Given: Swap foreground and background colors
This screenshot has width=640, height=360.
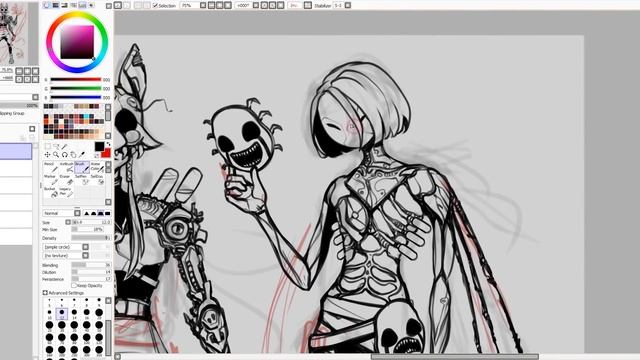Looking at the screenshot, I should 109,144.
